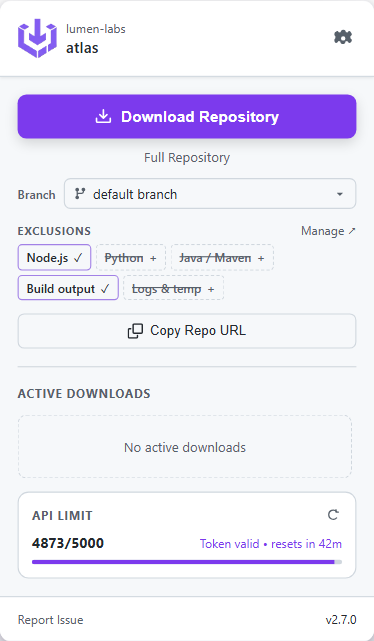Click the API limit progress bar

[x=187, y=562]
